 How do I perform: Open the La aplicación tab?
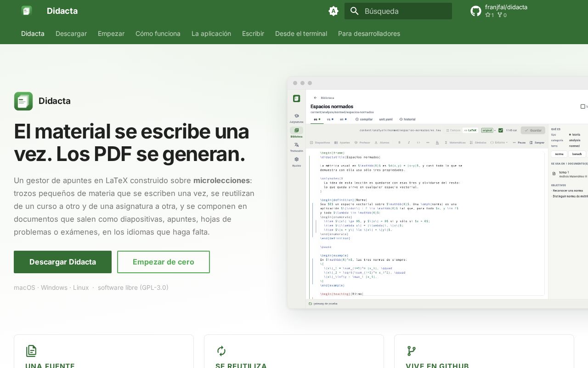pos(211,34)
